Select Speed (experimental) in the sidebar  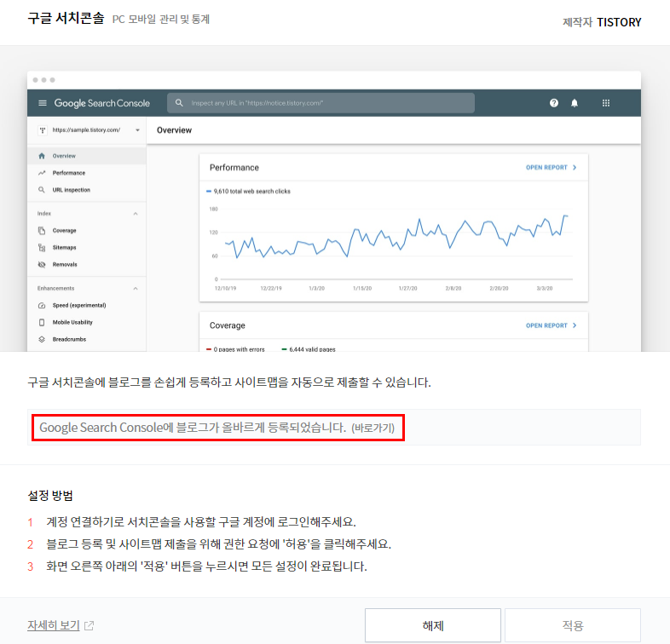point(87,305)
